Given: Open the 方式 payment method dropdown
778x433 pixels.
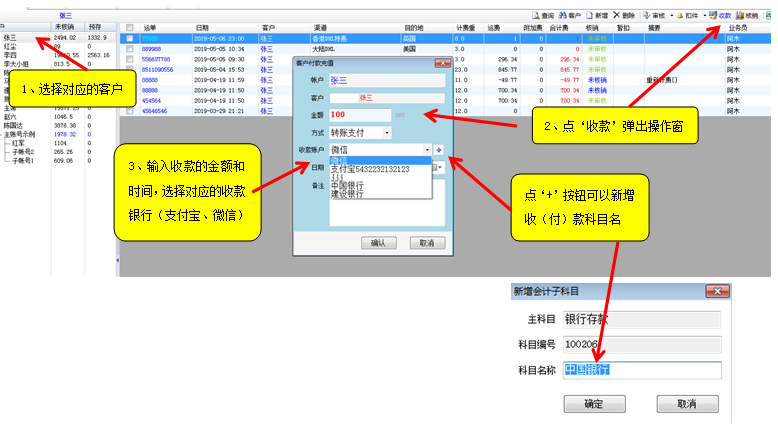Looking at the screenshot, I should coord(387,133).
